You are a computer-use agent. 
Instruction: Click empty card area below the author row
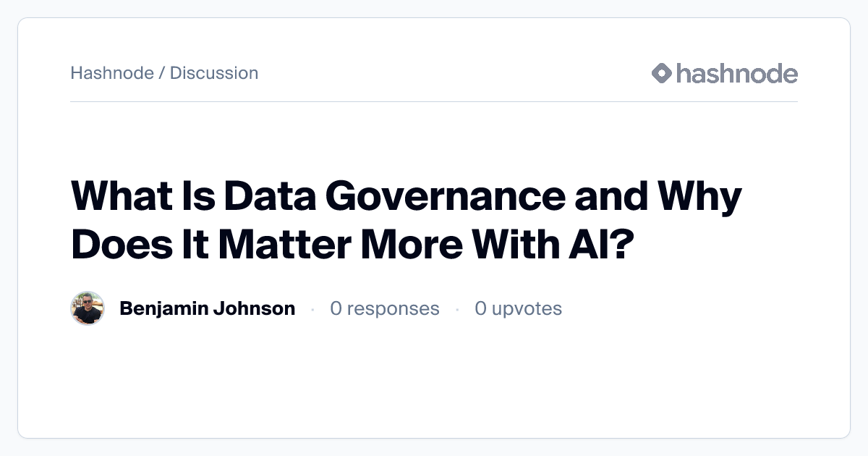pyautogui.click(x=434, y=384)
